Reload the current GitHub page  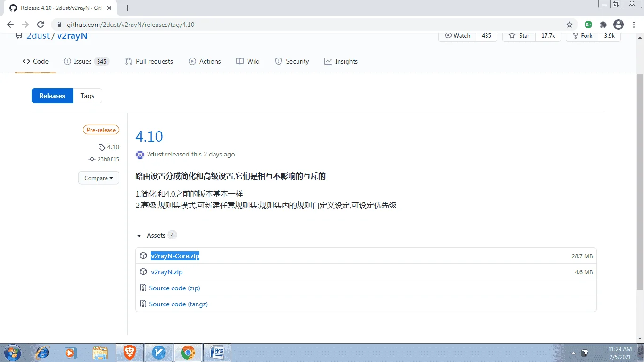[x=41, y=25]
